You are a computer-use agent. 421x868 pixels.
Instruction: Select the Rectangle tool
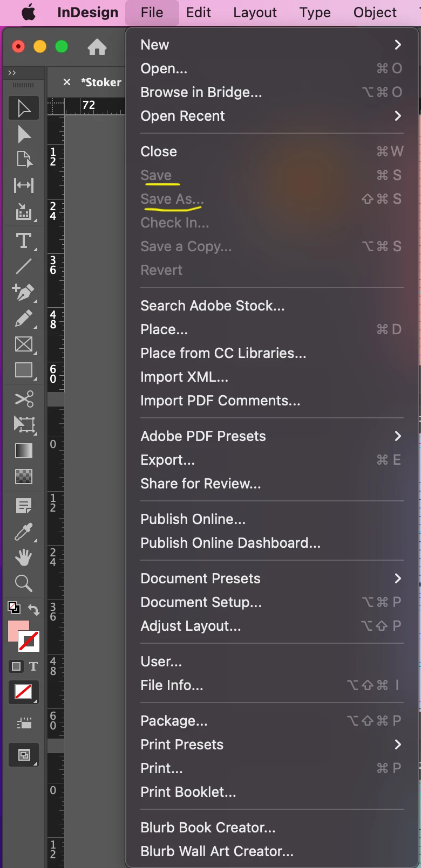pos(24,370)
